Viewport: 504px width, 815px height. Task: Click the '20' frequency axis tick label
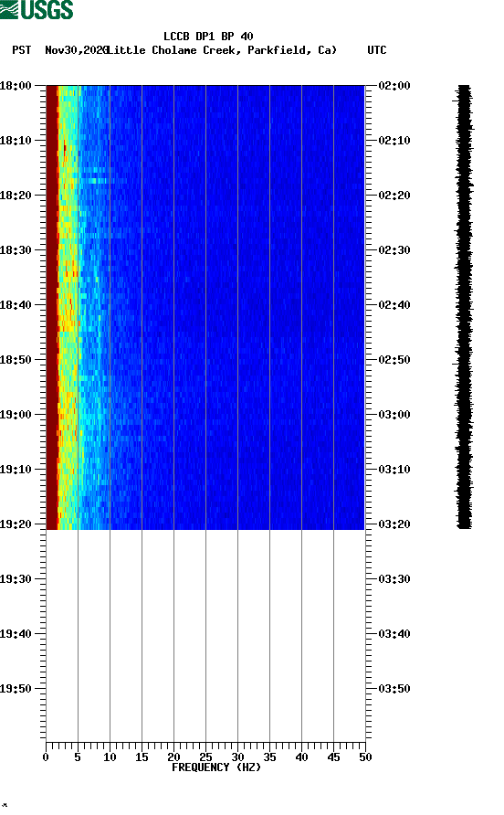tap(173, 757)
